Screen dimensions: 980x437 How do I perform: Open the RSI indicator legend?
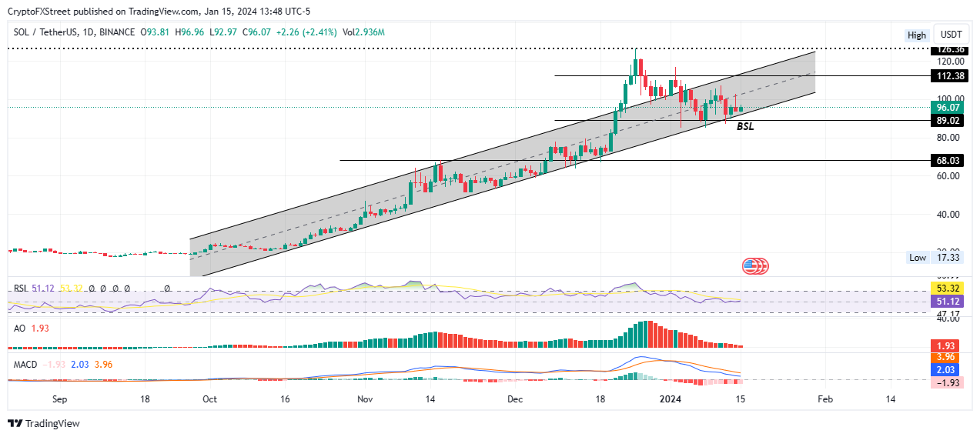(21, 289)
